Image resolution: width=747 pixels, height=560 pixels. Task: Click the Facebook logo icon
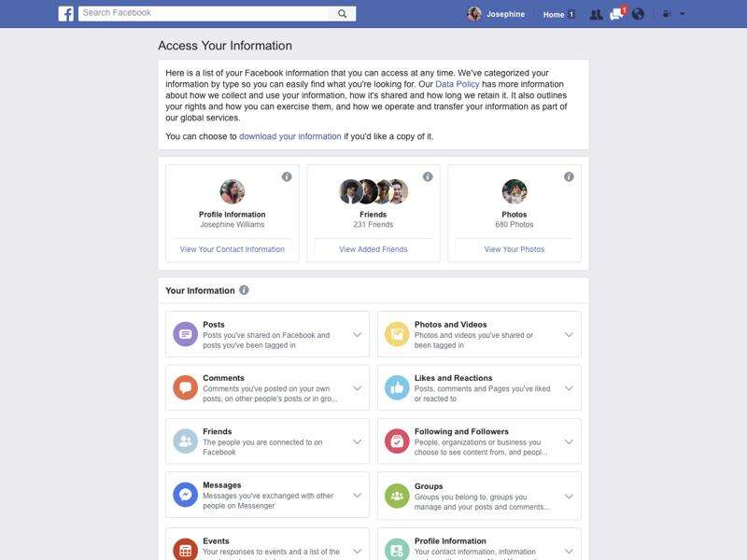tap(65, 14)
